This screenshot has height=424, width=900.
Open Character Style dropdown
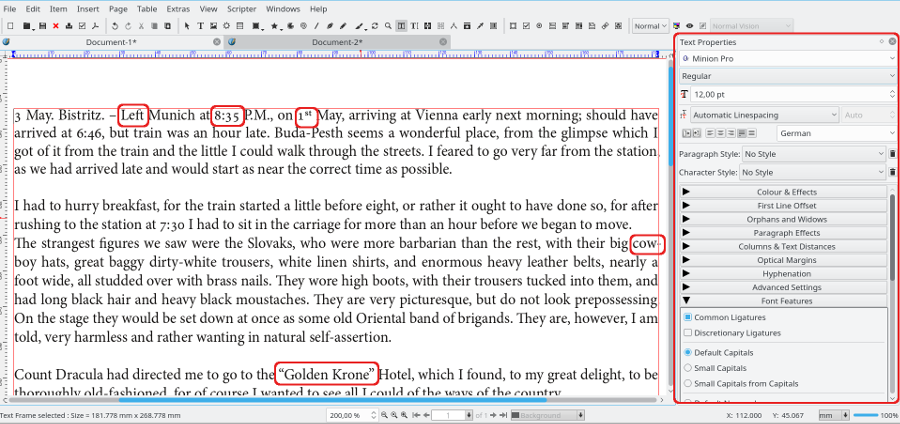coord(812,172)
